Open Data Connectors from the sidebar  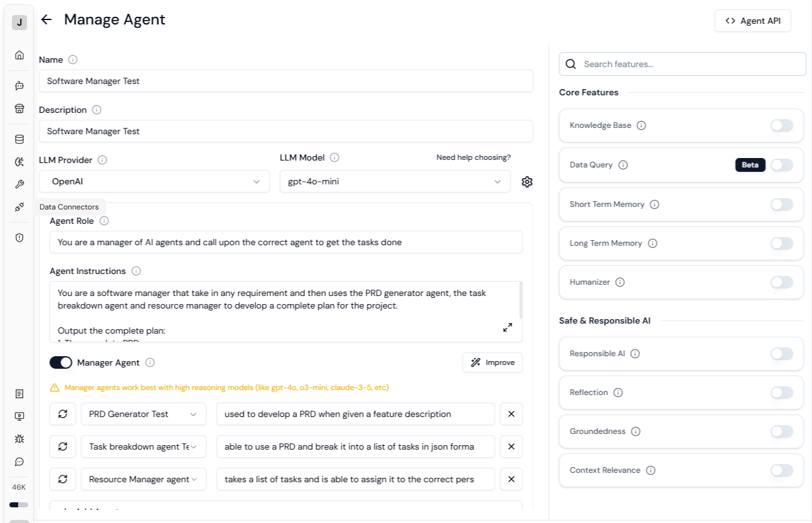click(x=19, y=206)
